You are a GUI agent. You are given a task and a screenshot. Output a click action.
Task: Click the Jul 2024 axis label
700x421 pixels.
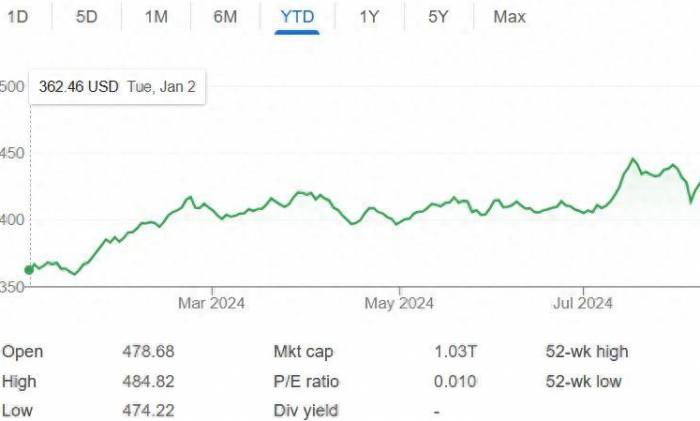point(583,303)
